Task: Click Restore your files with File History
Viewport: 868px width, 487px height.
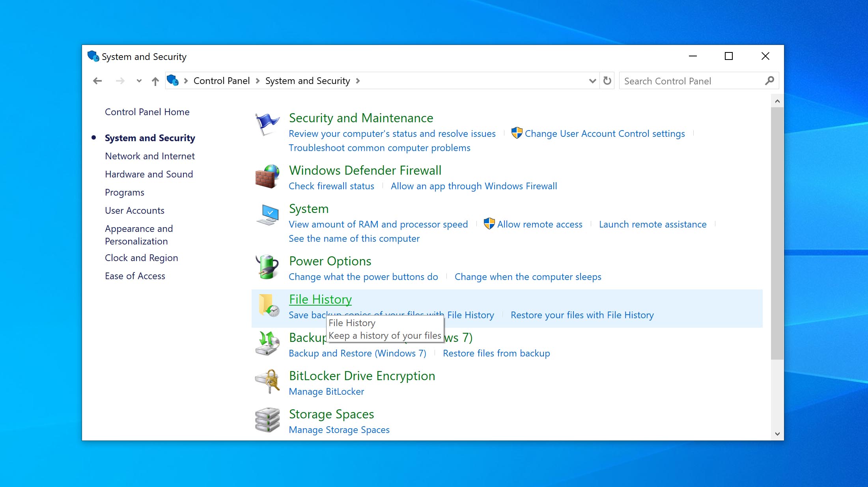Action: pos(582,315)
